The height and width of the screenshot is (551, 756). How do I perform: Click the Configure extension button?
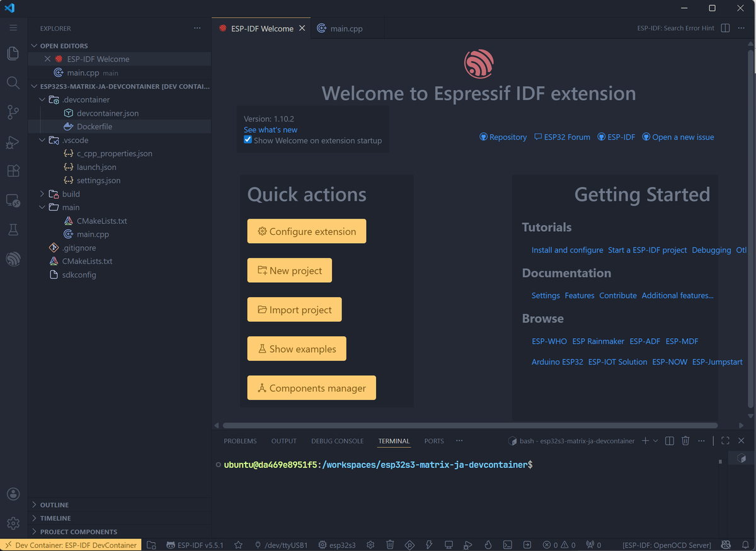306,231
